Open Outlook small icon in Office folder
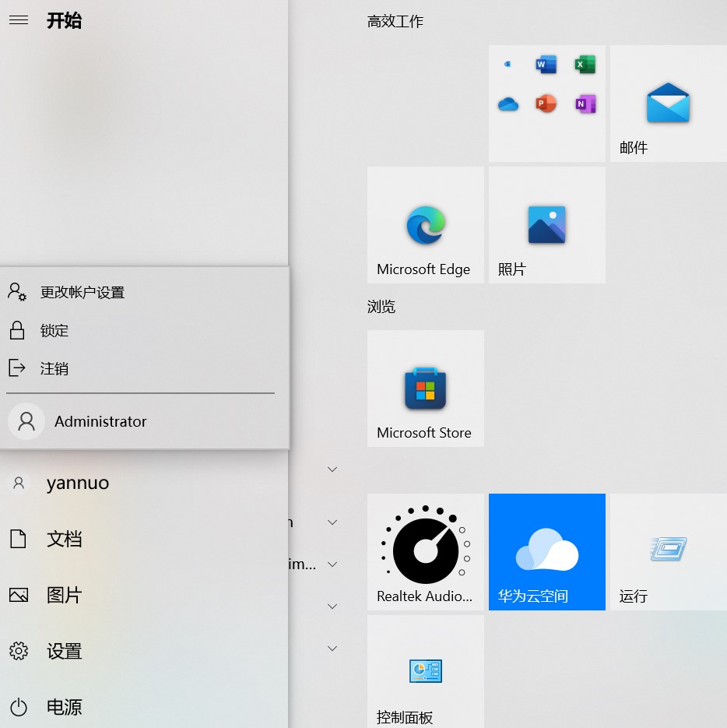The width and height of the screenshot is (727, 728). [x=507, y=64]
